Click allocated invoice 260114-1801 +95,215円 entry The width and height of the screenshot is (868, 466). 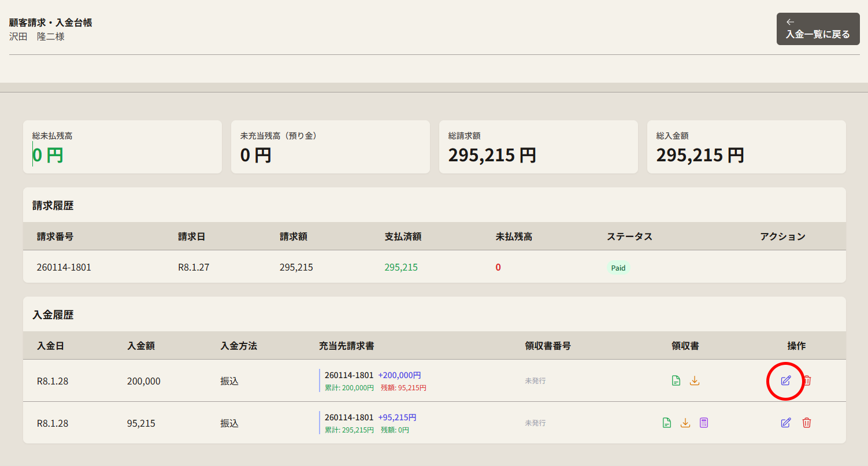click(370, 417)
